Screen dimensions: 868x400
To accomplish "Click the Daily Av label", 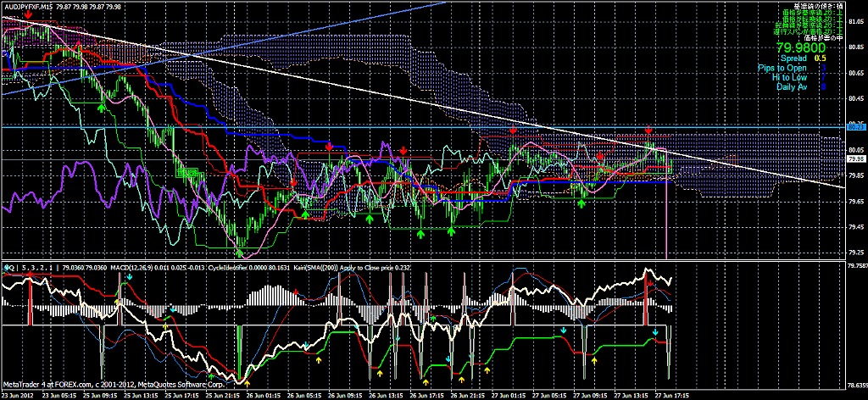I will [792, 86].
